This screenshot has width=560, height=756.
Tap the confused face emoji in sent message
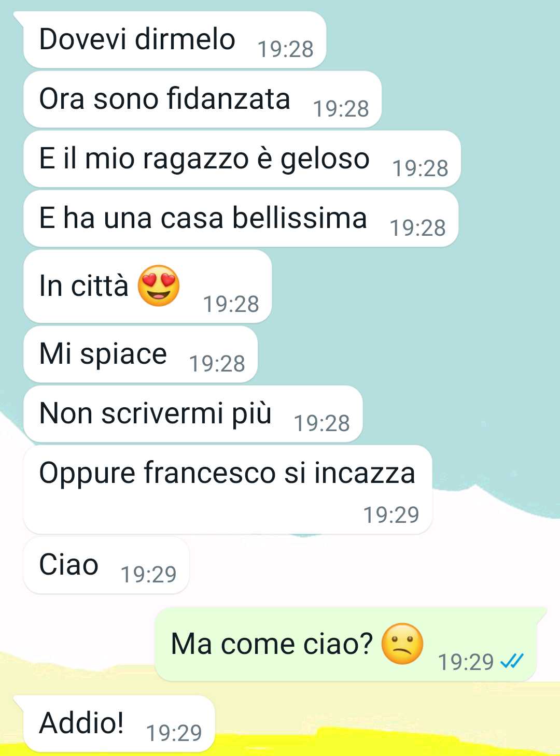402,644
